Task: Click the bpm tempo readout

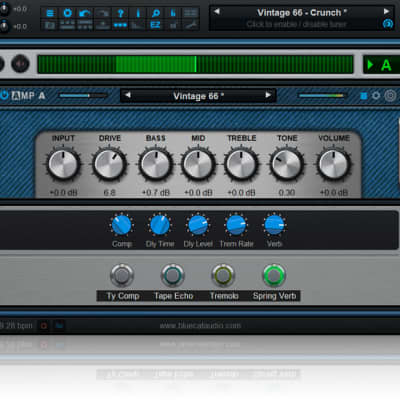Action: point(17,325)
